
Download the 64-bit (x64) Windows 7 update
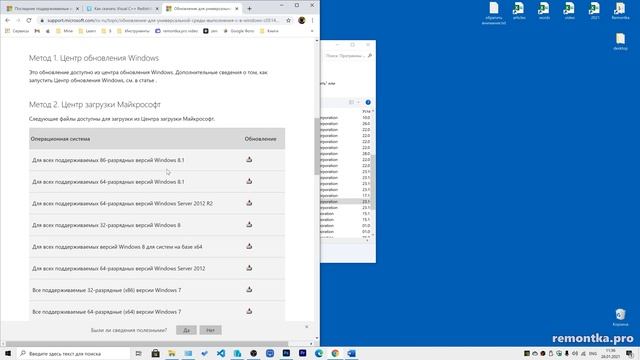click(x=249, y=311)
